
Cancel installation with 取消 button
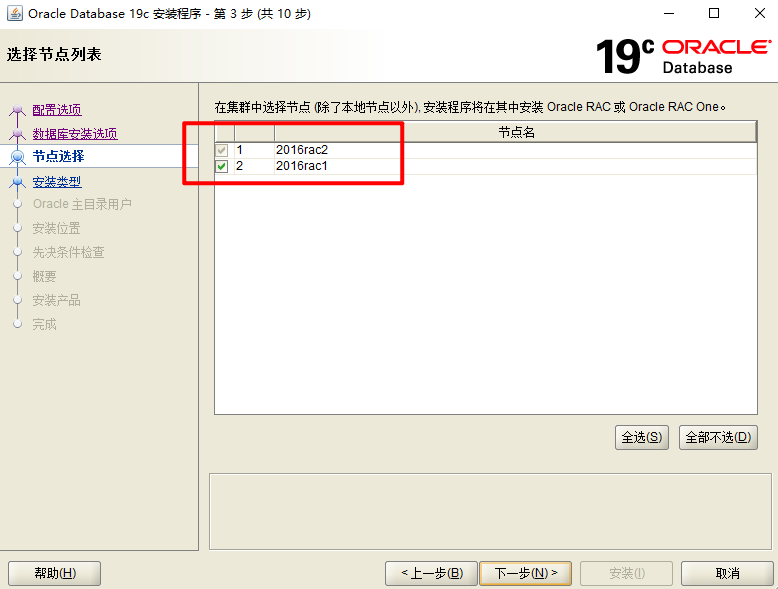click(727, 573)
